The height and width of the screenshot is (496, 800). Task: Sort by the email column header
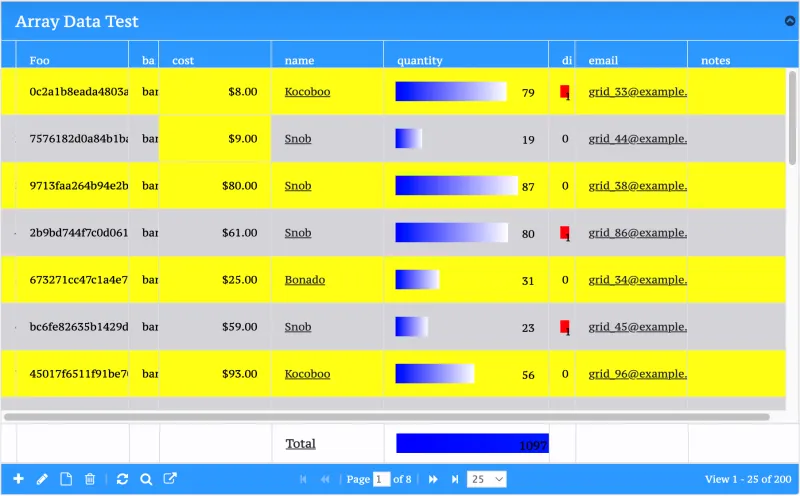click(603, 60)
